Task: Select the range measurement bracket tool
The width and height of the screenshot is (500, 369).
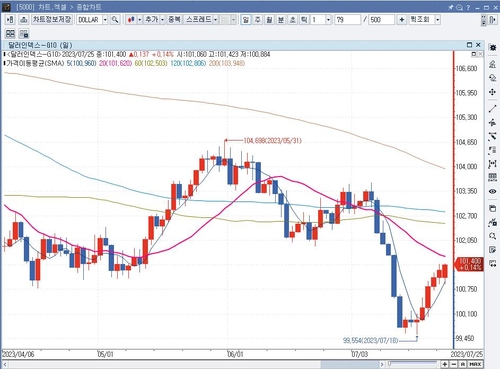Action: tap(492, 164)
